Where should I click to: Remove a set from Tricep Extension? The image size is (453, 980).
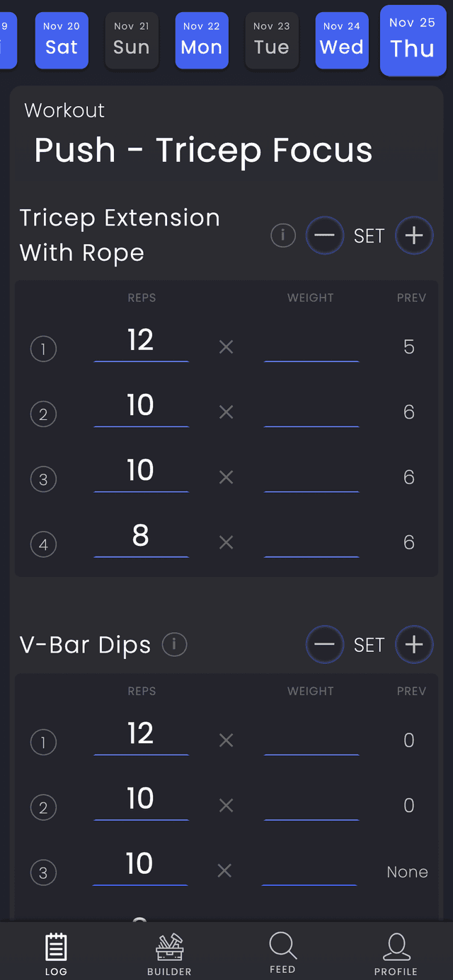point(324,235)
